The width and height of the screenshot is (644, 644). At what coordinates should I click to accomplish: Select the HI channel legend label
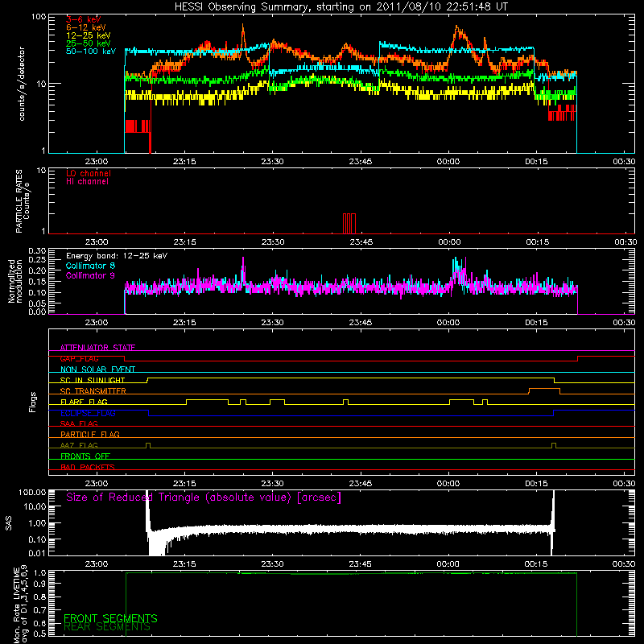(87, 182)
